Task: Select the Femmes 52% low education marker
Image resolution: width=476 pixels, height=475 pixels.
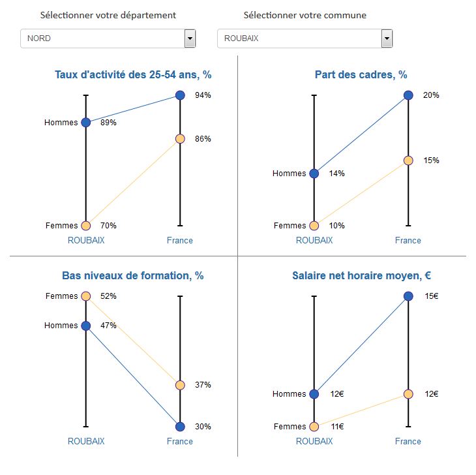Action: [85, 296]
